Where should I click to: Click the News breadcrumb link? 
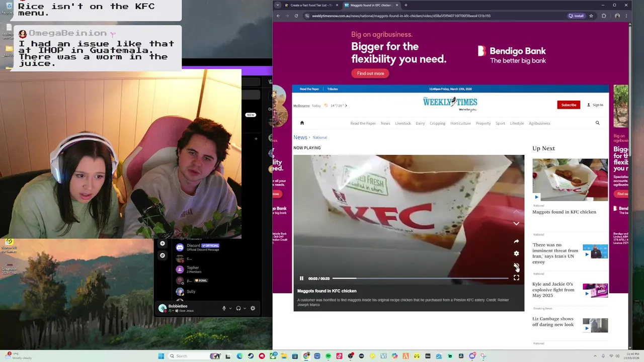300,137
